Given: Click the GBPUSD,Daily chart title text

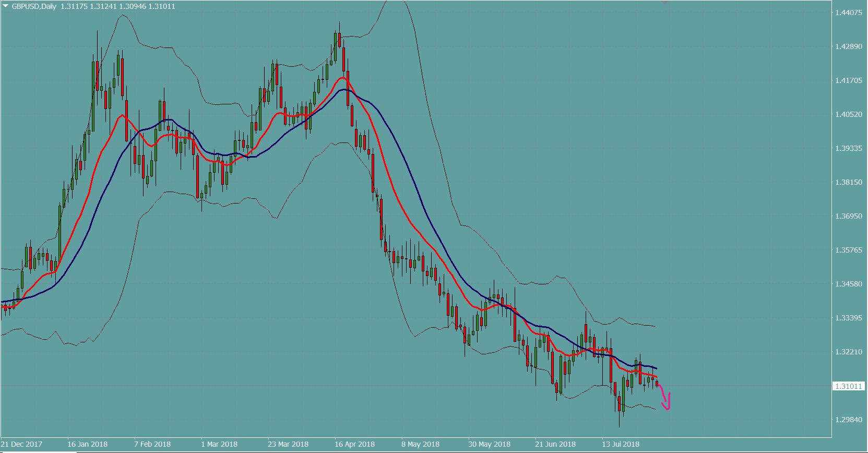Looking at the screenshot, I should click(x=34, y=6).
